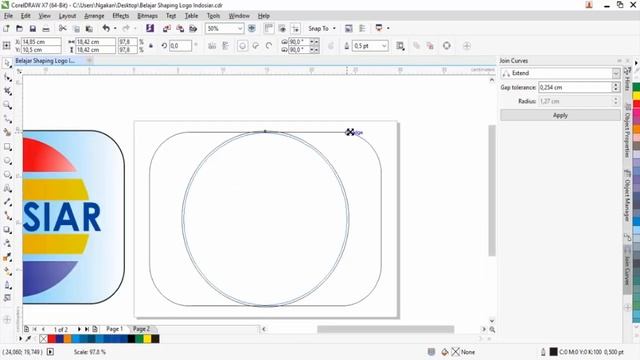
Task: Click Apply in Join Curves docker
Action: coord(560,115)
